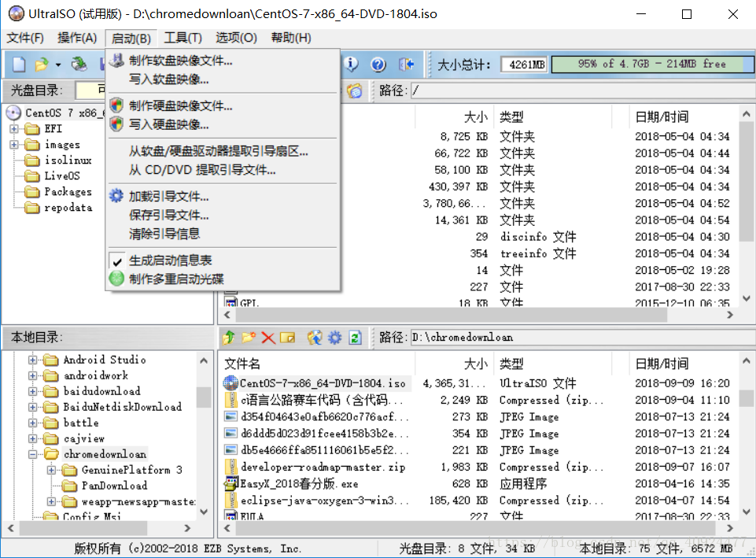Image resolution: width=756 pixels, height=558 pixels.
Task: Click the blue gear icon in local toolbar
Action: [x=334, y=337]
